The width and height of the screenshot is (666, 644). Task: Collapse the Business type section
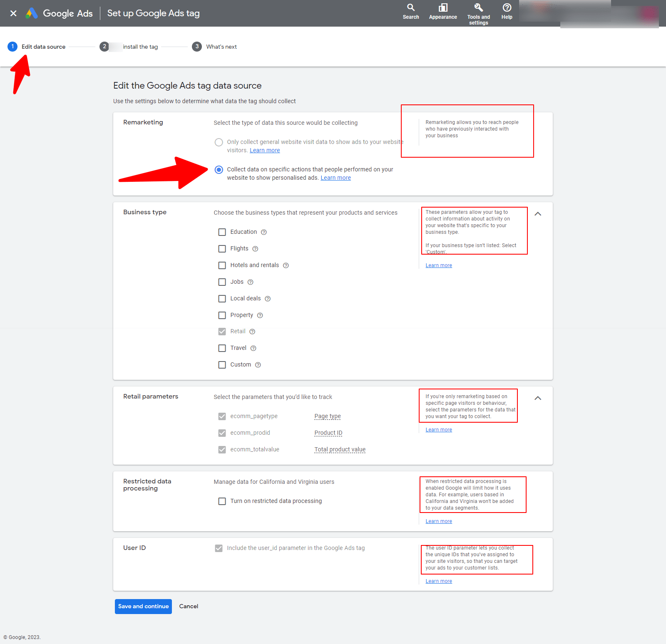coord(538,214)
